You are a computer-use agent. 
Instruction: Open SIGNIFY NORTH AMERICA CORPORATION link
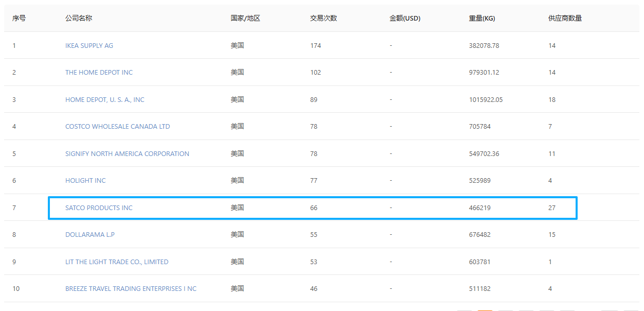(127, 153)
